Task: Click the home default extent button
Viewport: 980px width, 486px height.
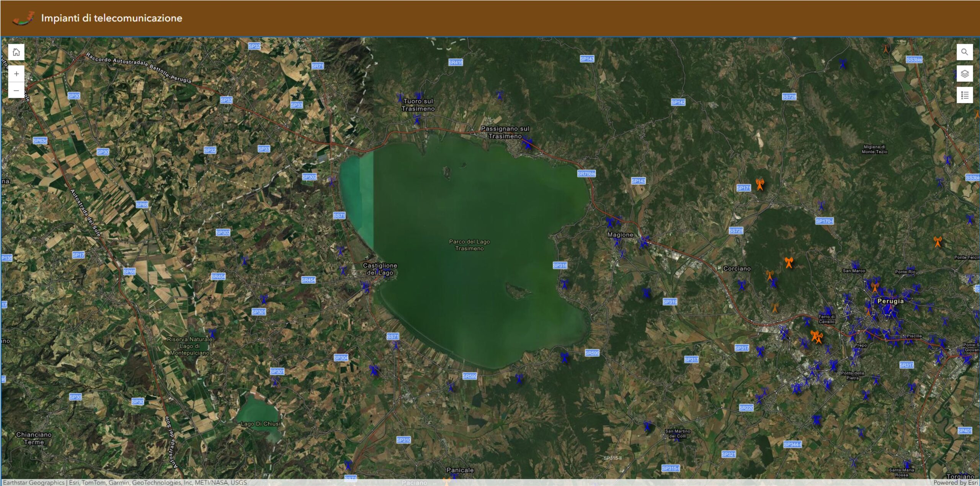Action: click(16, 52)
